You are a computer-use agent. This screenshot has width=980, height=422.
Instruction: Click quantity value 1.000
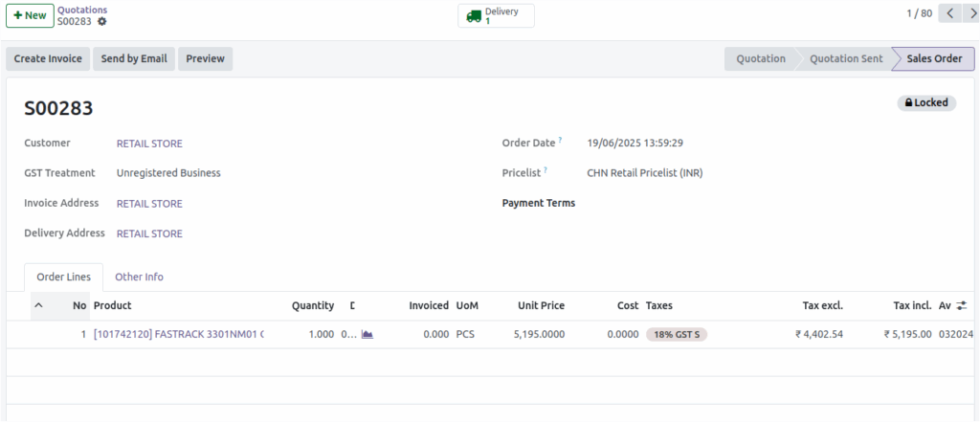(322, 335)
